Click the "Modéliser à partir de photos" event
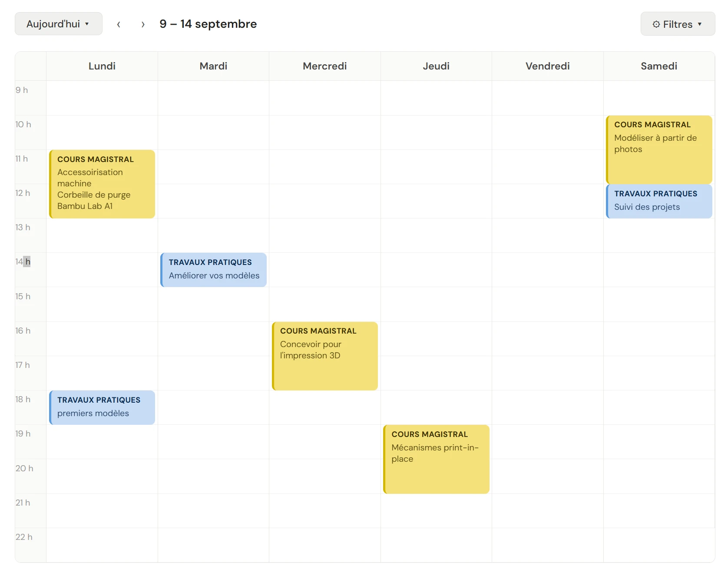This screenshot has width=728, height=569. (x=659, y=149)
